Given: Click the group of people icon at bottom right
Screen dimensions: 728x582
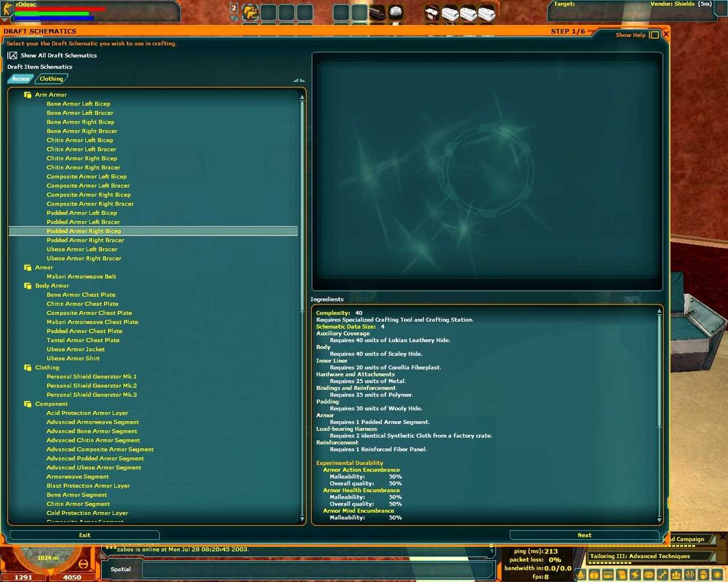Looking at the screenshot, I should click(676, 575).
